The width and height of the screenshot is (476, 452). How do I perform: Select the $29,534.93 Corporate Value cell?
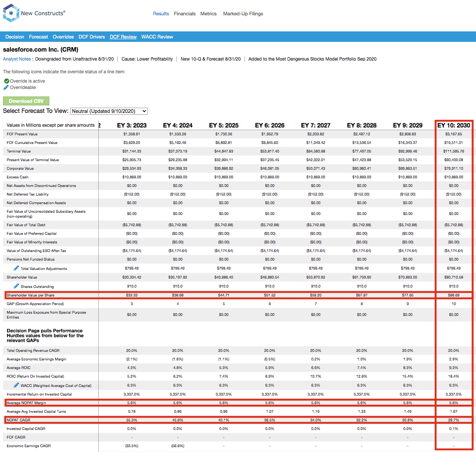pyautogui.click(x=132, y=169)
